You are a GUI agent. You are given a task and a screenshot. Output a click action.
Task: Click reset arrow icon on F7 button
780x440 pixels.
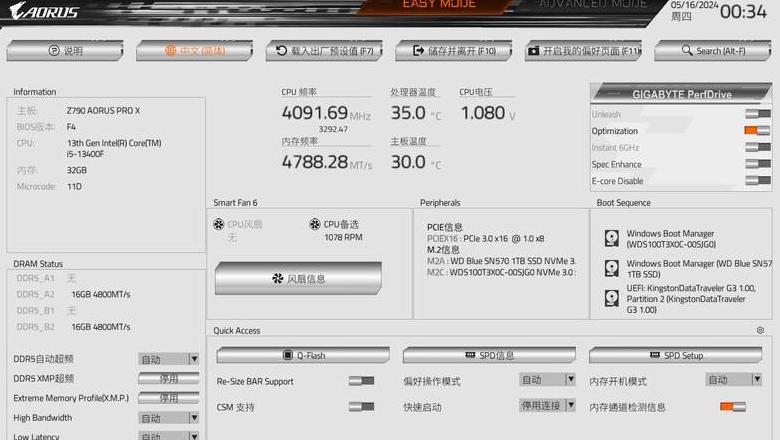click(x=282, y=50)
